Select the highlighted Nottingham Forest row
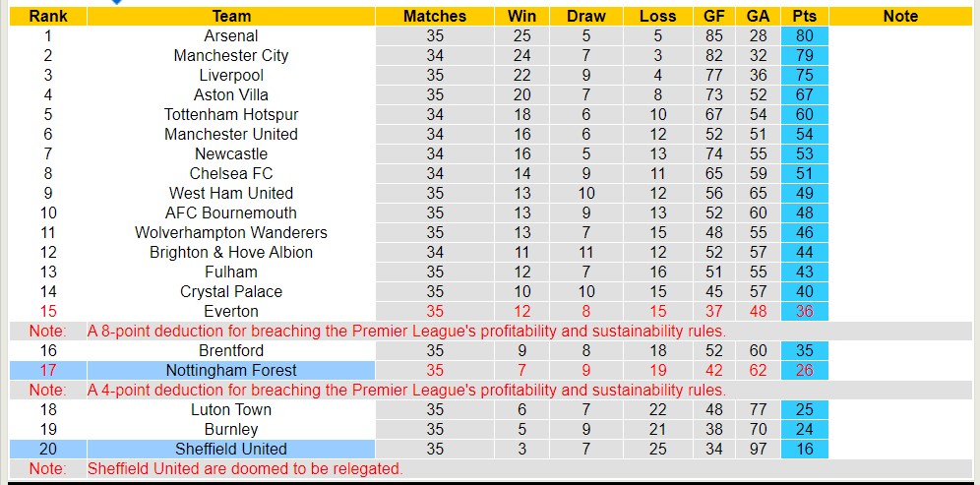 (231, 370)
